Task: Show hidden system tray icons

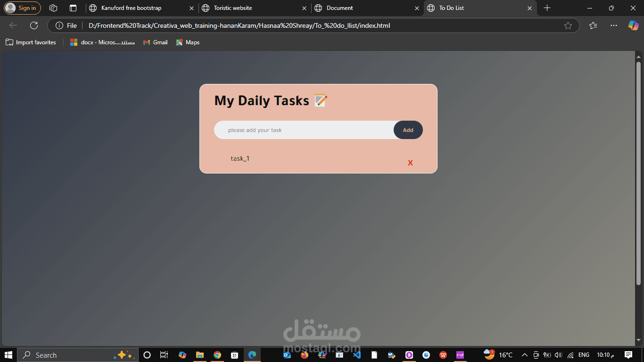Action: 524,355
